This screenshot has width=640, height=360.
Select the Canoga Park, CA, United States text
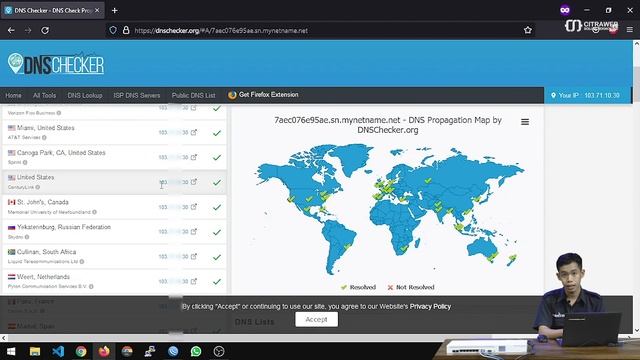tap(61, 153)
